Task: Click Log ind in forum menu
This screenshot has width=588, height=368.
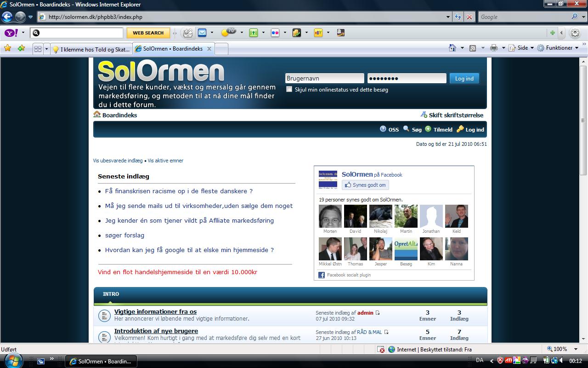Action: 470,130
